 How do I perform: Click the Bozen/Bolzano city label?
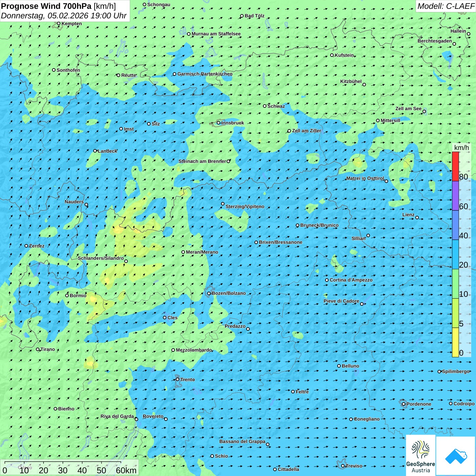point(228,293)
